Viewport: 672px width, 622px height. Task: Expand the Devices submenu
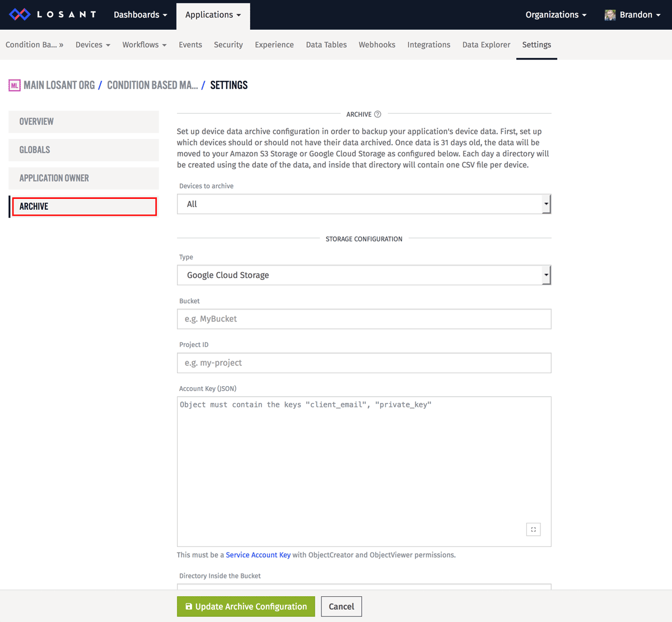point(93,45)
